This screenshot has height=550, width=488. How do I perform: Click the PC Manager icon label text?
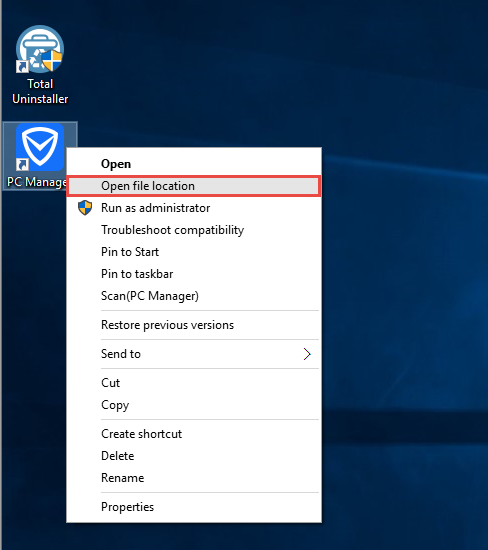tap(36, 182)
